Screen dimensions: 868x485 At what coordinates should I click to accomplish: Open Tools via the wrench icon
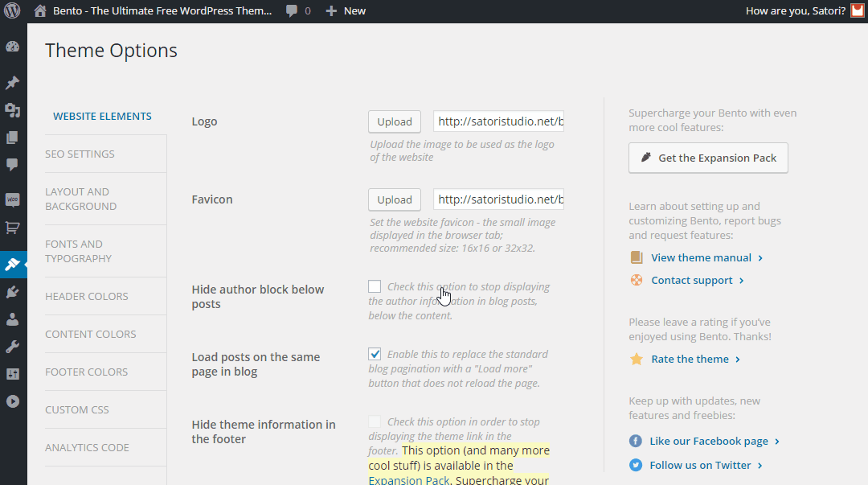pyautogui.click(x=12, y=347)
